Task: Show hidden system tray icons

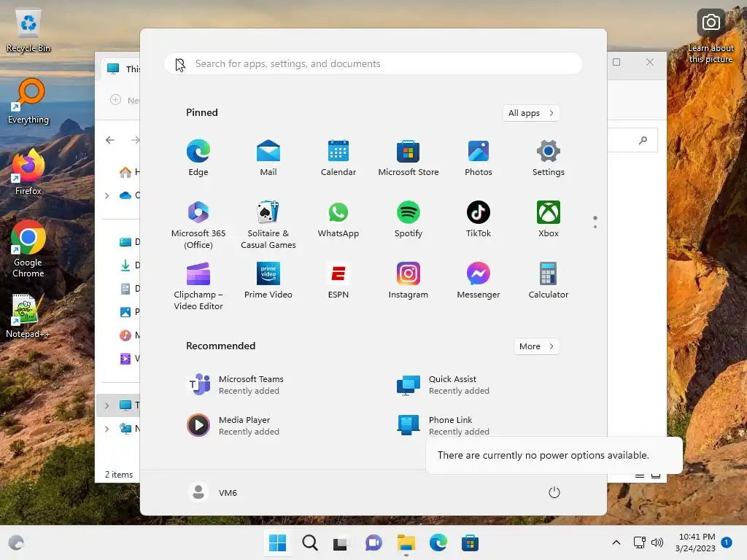Action: click(616, 542)
